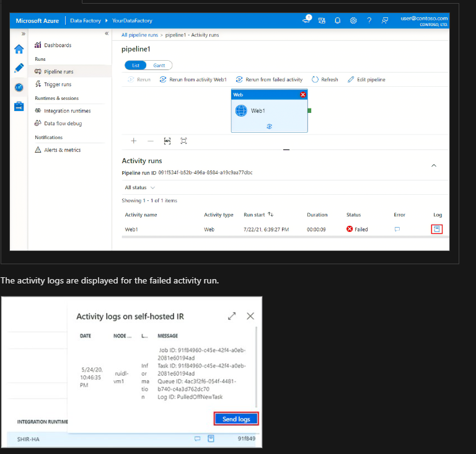Sort by Run start column
This screenshot has height=454, width=476.
tap(258, 215)
